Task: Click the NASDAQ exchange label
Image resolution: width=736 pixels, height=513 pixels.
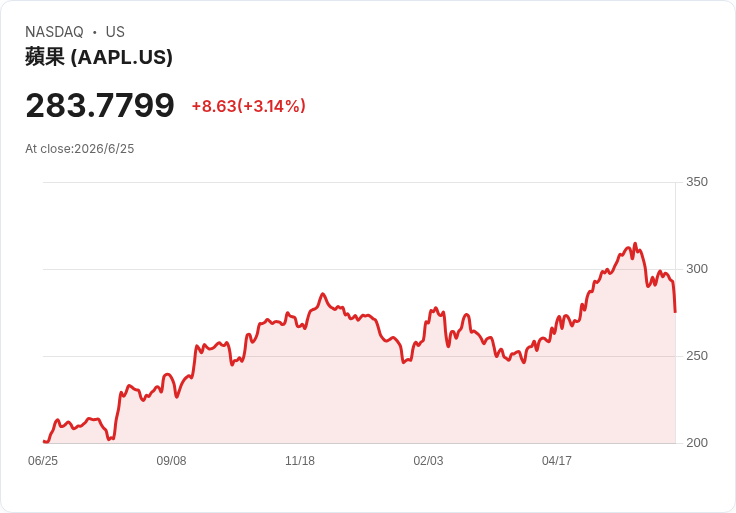Action: click(54, 32)
